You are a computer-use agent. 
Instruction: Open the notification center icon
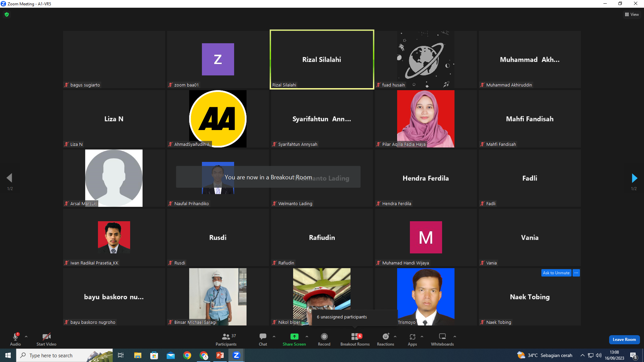point(634,355)
